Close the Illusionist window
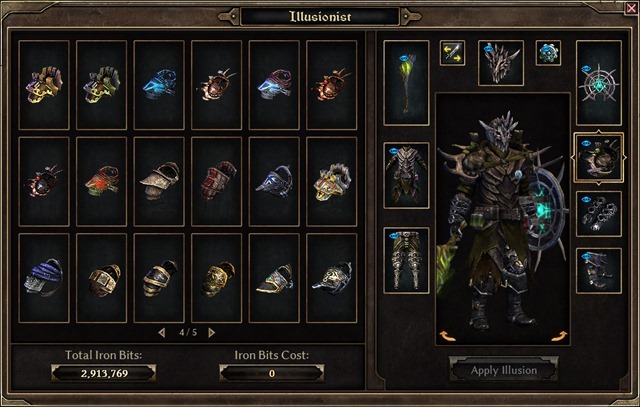640x407 pixels. coord(631,8)
